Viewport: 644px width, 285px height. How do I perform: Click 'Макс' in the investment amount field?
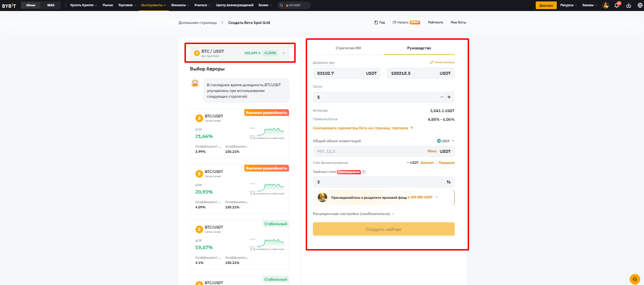pos(432,151)
